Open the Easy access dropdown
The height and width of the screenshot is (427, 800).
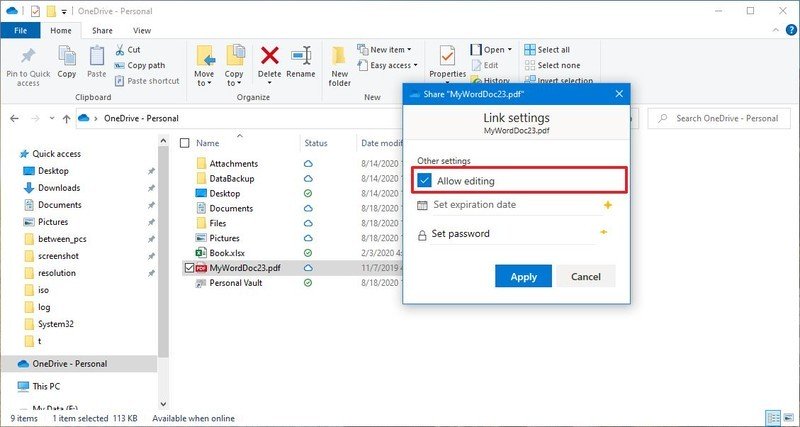click(388, 65)
